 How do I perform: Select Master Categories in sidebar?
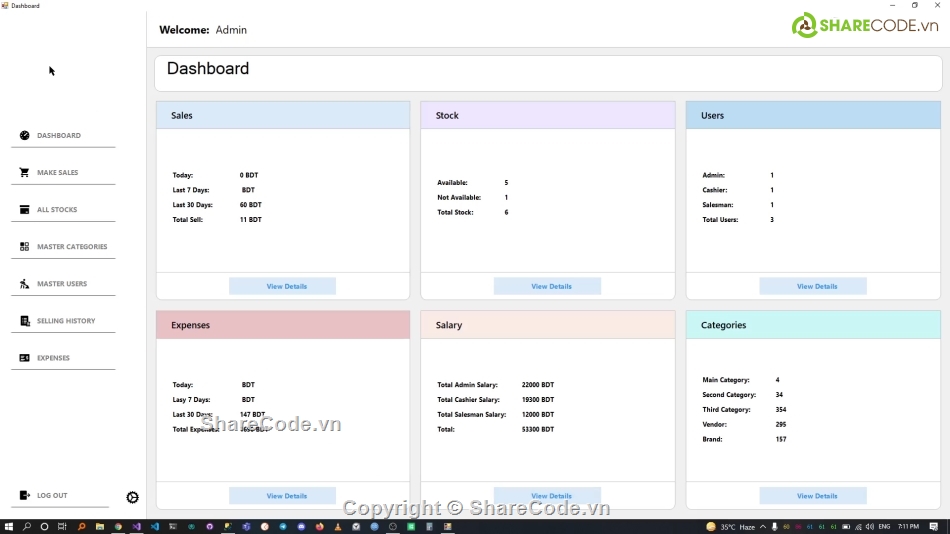(x=63, y=246)
